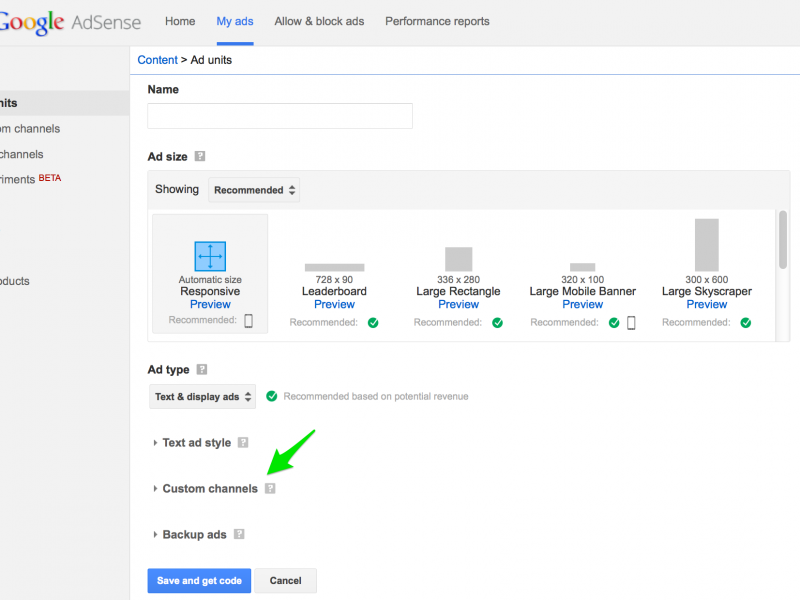Expand the Text ad style section
Image resolution: width=800 pixels, height=600 pixels.
[x=196, y=443]
